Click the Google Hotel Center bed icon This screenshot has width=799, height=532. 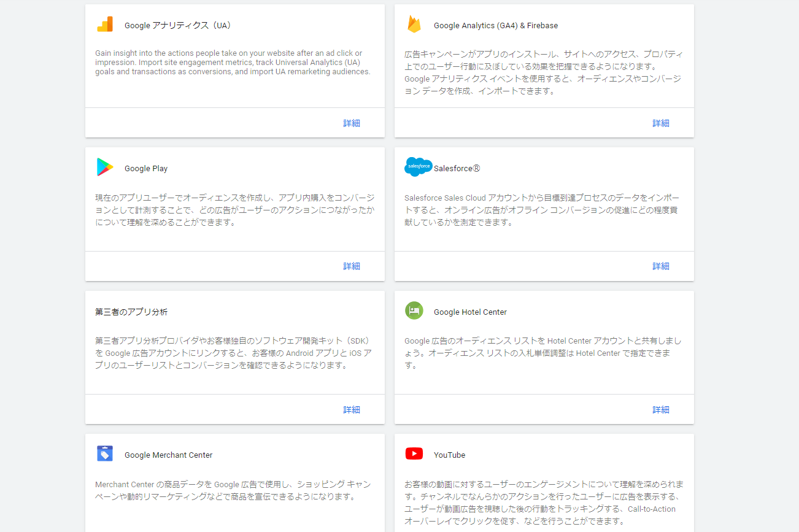tap(414, 310)
